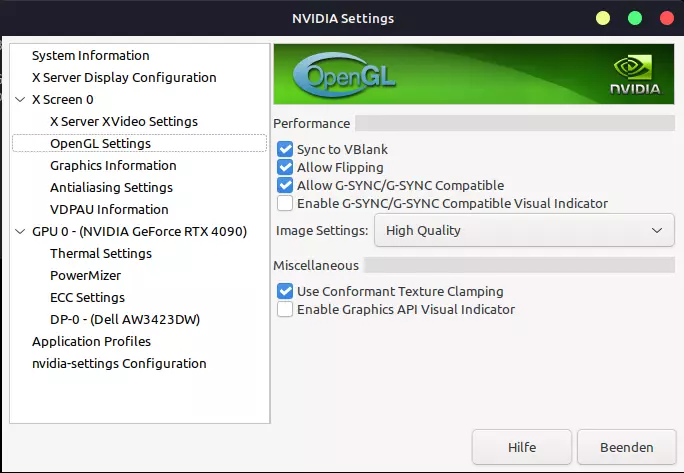684x473 pixels.
Task: Enable Graphics API Visual Indicator checkbox
Action: pos(285,309)
